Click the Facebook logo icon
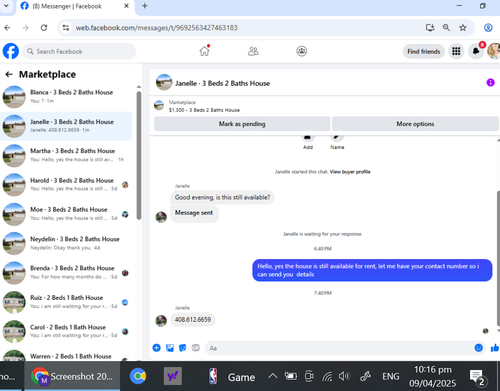The image size is (500, 391). click(x=11, y=51)
